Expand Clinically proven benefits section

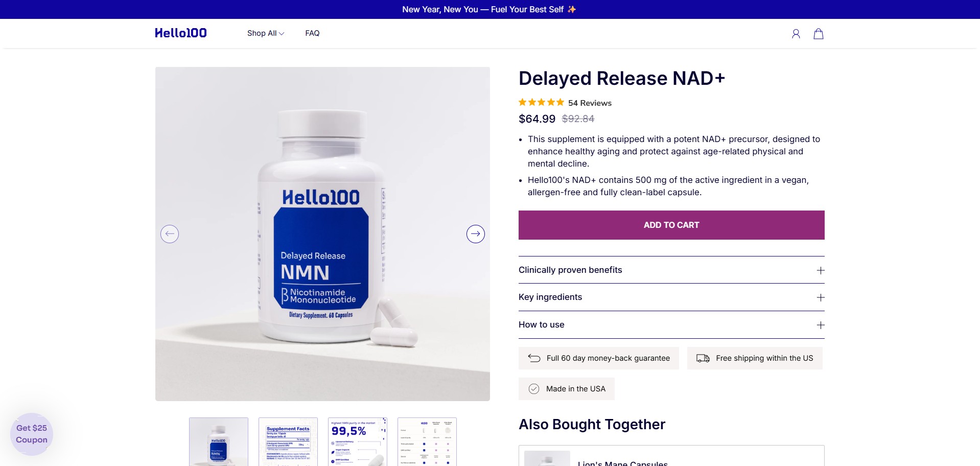coord(671,270)
